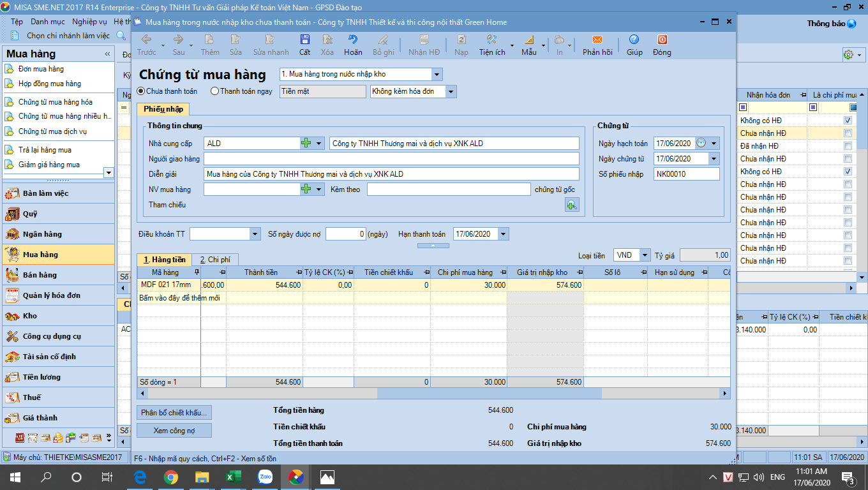
Task: Expand the Điều khoản TT dropdown
Action: [x=255, y=234]
